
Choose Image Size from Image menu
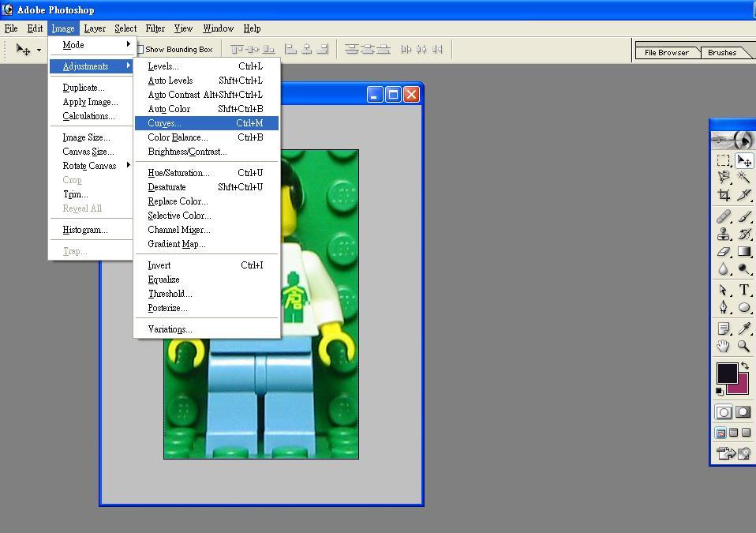coord(91,137)
